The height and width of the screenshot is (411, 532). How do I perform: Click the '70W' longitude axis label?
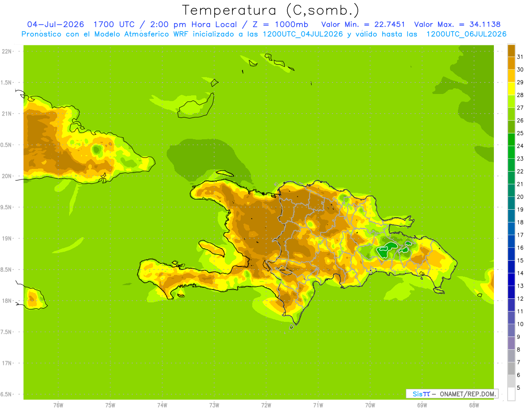[370, 405]
